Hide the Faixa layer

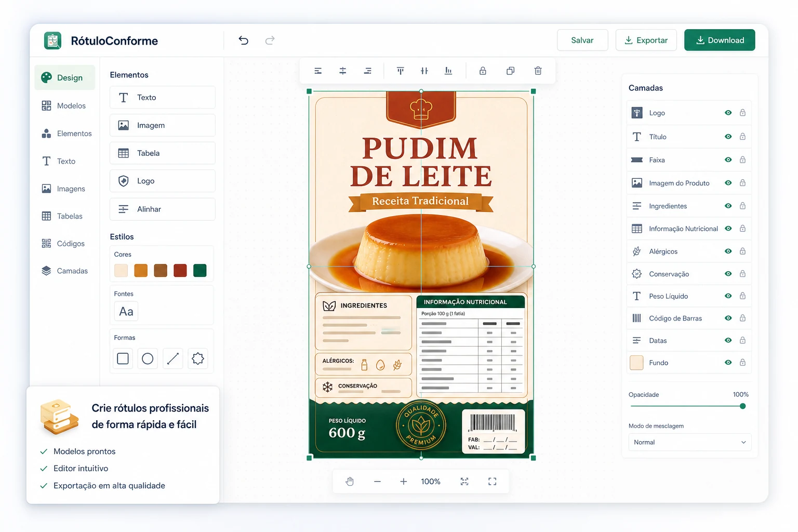pyautogui.click(x=728, y=160)
